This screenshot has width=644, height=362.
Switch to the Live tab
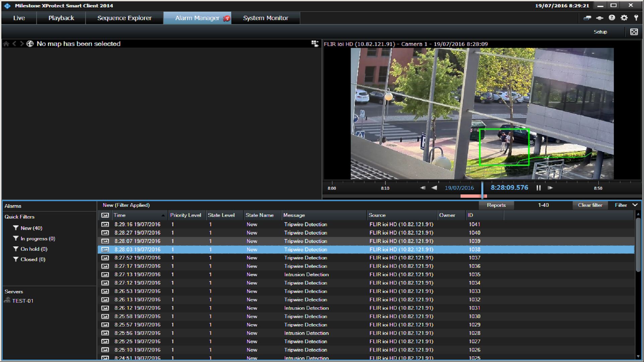pyautogui.click(x=19, y=18)
